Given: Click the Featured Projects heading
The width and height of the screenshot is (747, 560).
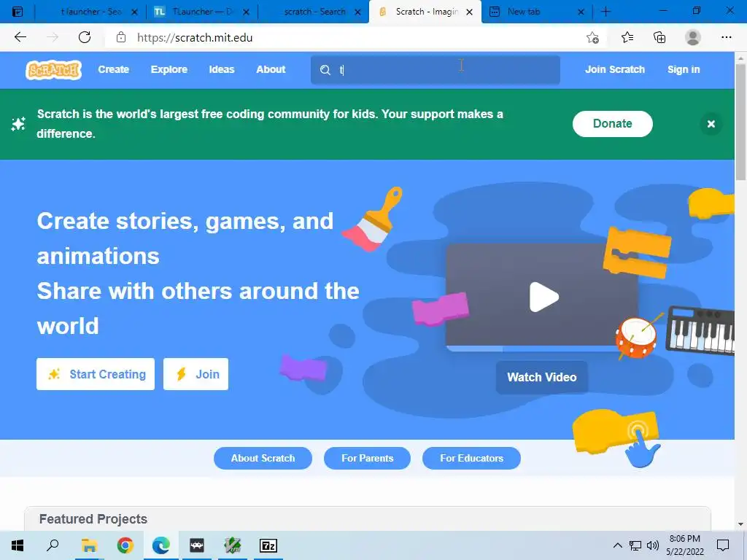Looking at the screenshot, I should pos(93,519).
